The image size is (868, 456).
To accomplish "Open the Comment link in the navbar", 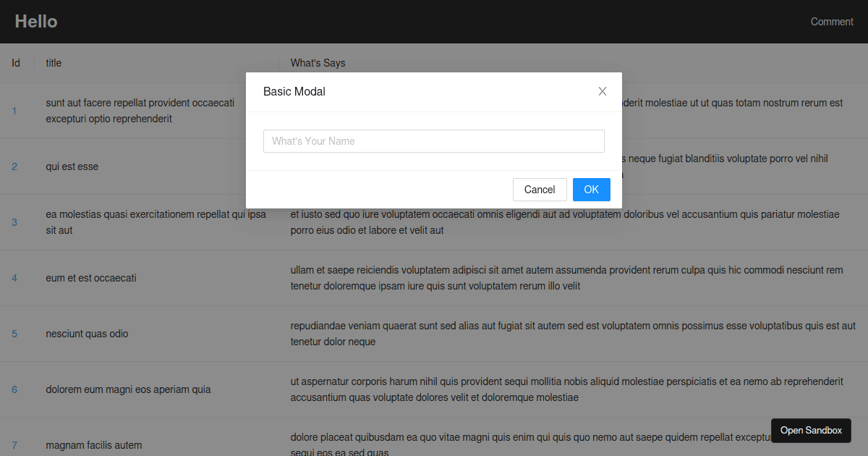I will click(831, 21).
